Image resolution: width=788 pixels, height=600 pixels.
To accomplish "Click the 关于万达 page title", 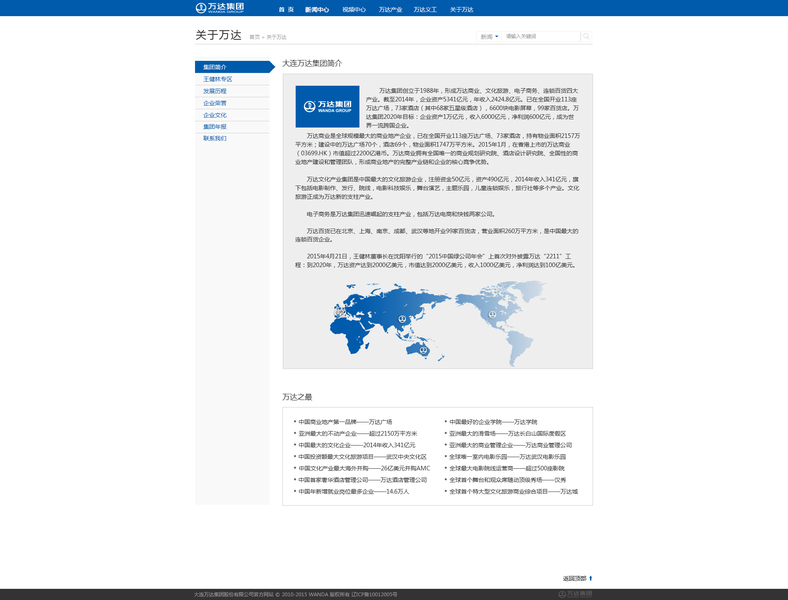I will 219,35.
